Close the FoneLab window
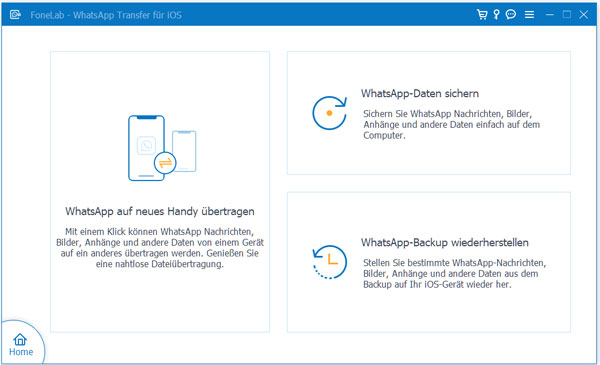 click(584, 15)
